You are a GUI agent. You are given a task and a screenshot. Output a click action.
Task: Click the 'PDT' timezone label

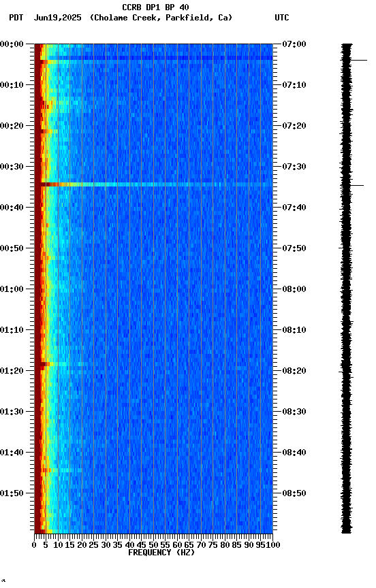[x=16, y=18]
